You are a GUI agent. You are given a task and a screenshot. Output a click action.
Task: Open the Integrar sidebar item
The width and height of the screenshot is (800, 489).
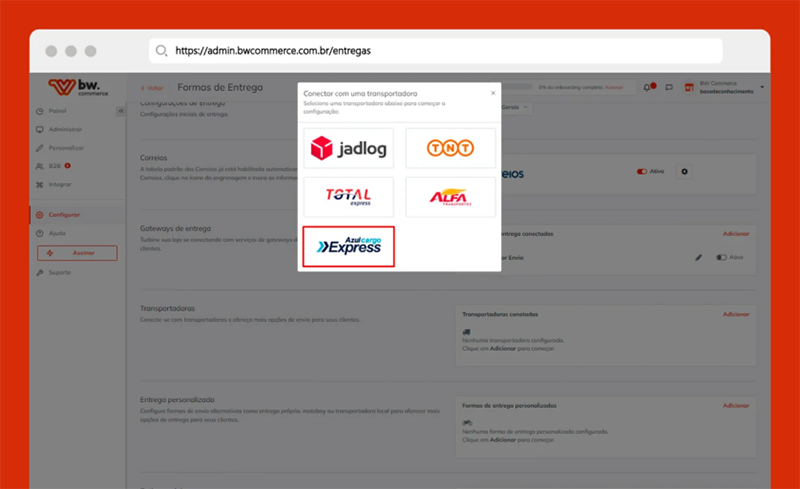[60, 184]
